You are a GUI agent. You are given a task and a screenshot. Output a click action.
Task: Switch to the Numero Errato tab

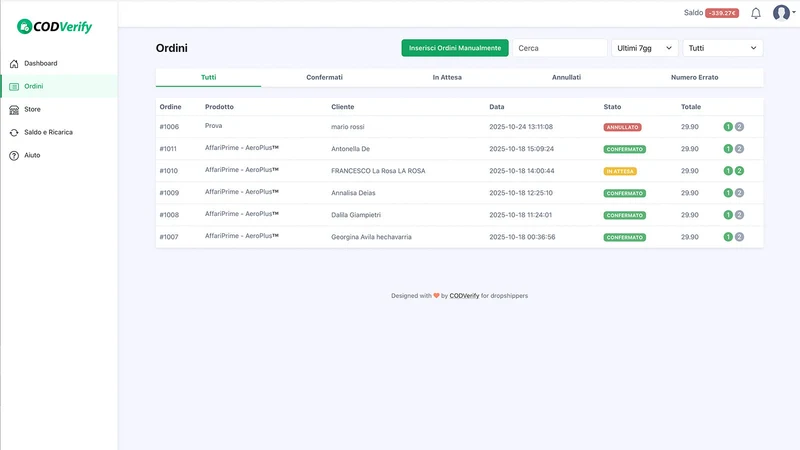point(694,78)
